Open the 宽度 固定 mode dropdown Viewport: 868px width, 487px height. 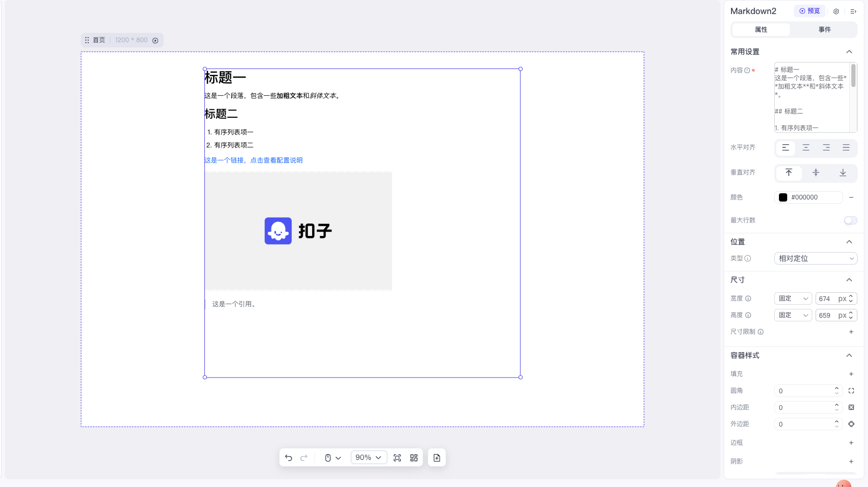pos(792,298)
